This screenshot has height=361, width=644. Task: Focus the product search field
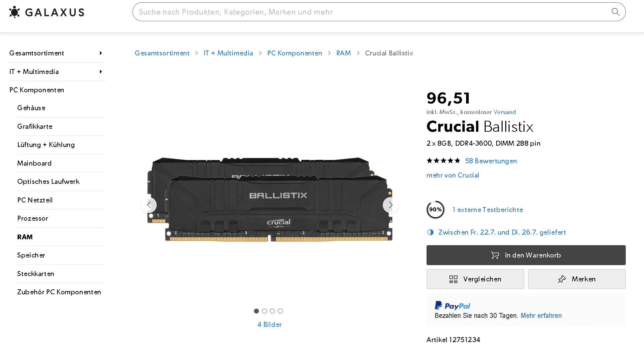372,12
